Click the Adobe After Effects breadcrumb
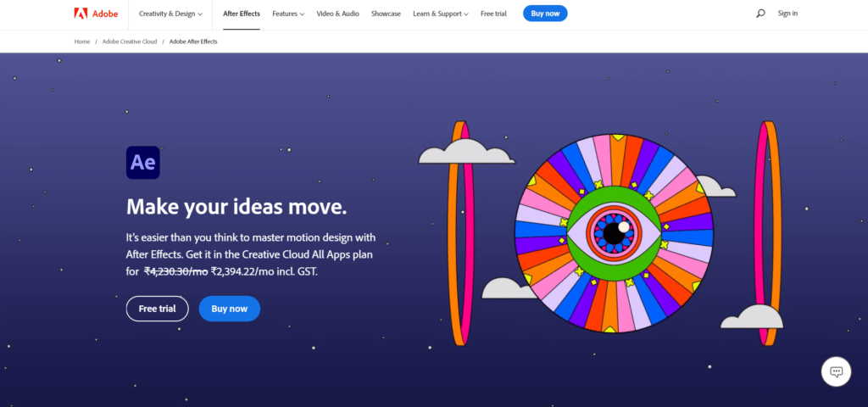This screenshot has height=407, width=868. tap(193, 42)
